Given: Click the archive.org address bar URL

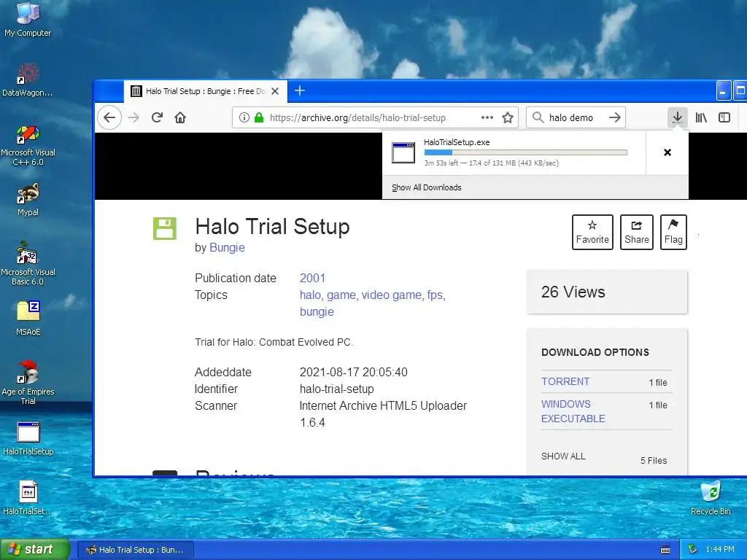Looking at the screenshot, I should (357, 117).
